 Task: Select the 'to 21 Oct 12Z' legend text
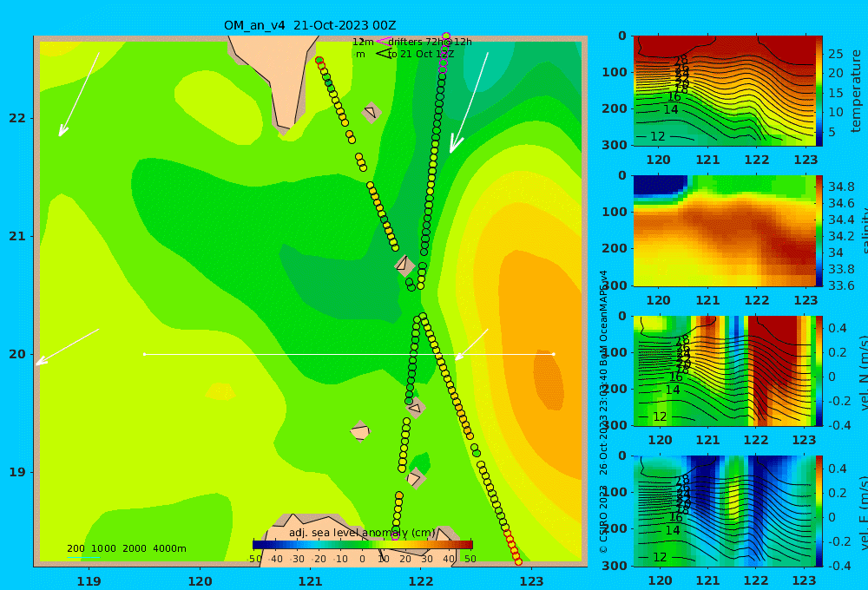point(421,55)
